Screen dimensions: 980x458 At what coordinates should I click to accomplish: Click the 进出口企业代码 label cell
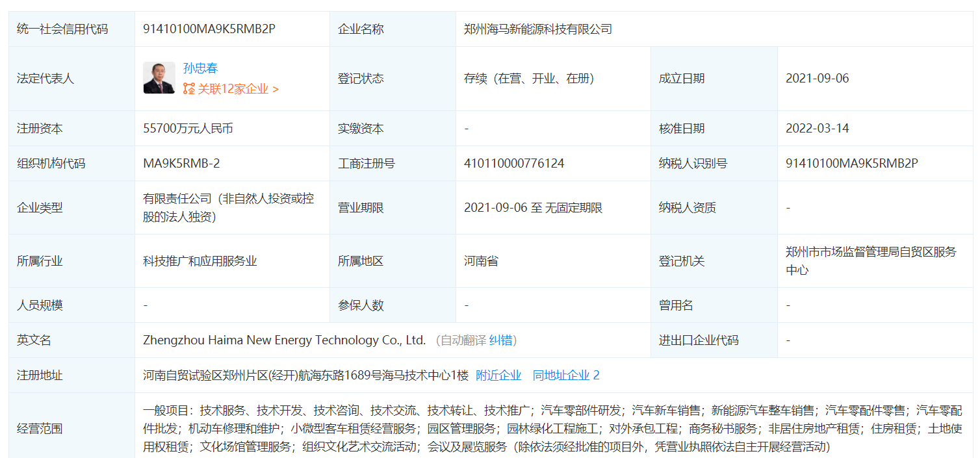click(x=714, y=340)
